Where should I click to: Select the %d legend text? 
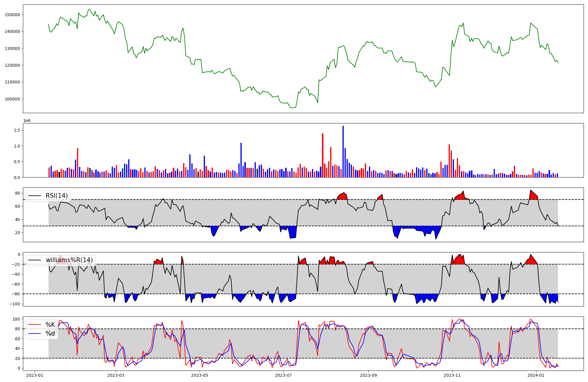coord(50,334)
